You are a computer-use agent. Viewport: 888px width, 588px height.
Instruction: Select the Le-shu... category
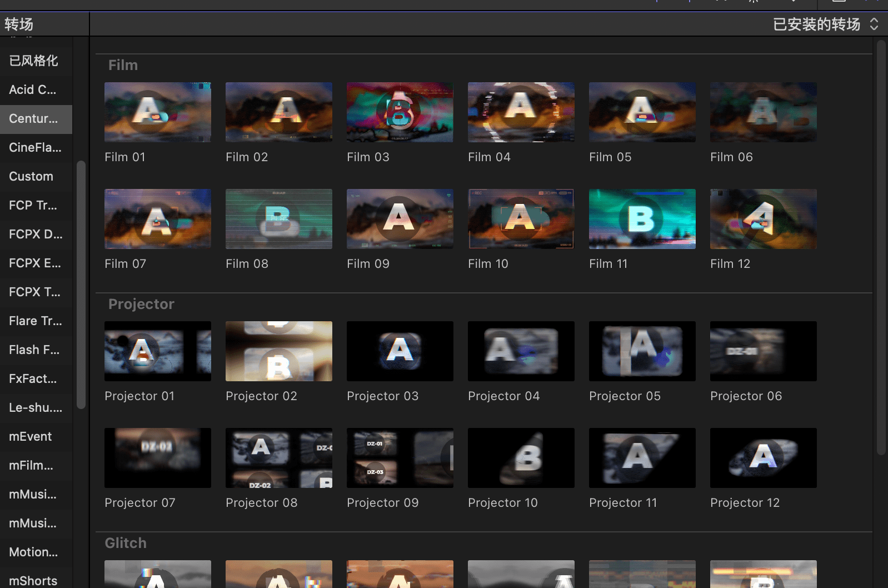click(36, 408)
